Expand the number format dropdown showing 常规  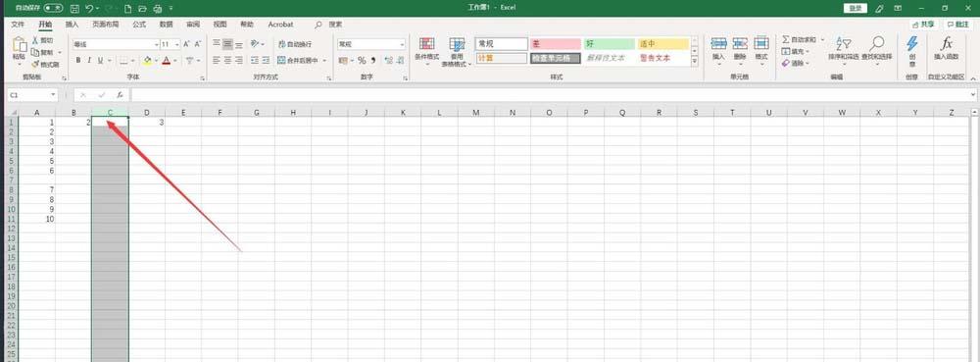click(402, 44)
